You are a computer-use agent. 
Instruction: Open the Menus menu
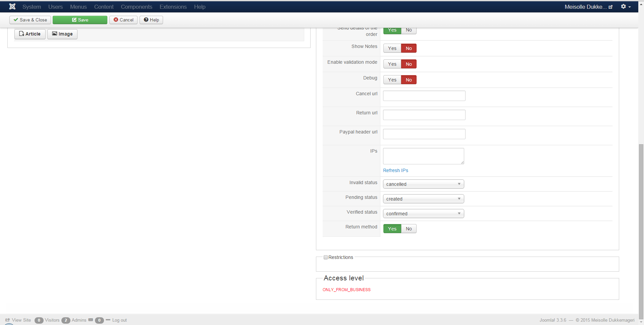pyautogui.click(x=78, y=7)
